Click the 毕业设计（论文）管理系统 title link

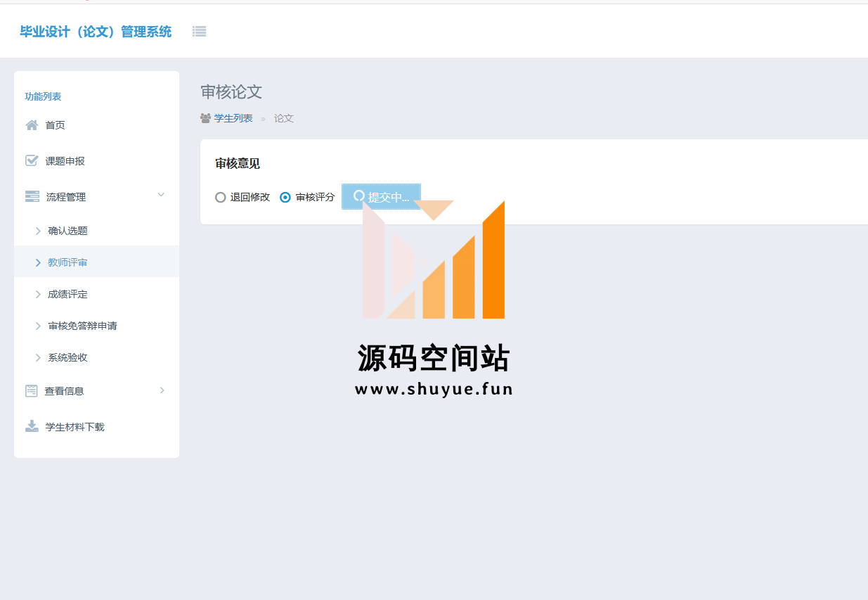tap(96, 32)
